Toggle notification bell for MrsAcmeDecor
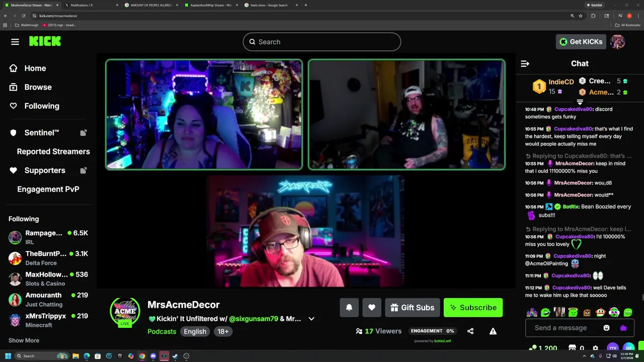Viewport: 644px width, 362px height. pyautogui.click(x=349, y=308)
